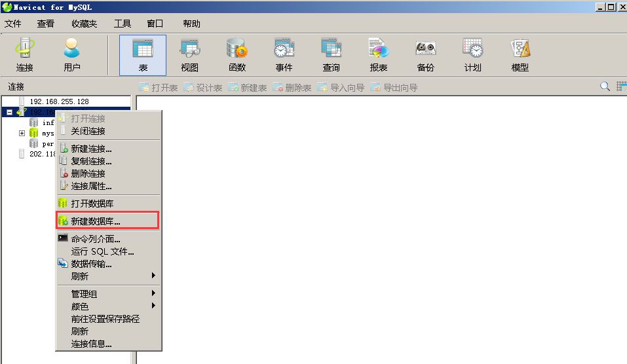This screenshot has height=364, width=627.
Task: Click the search magnifier icon
Action: point(605,86)
